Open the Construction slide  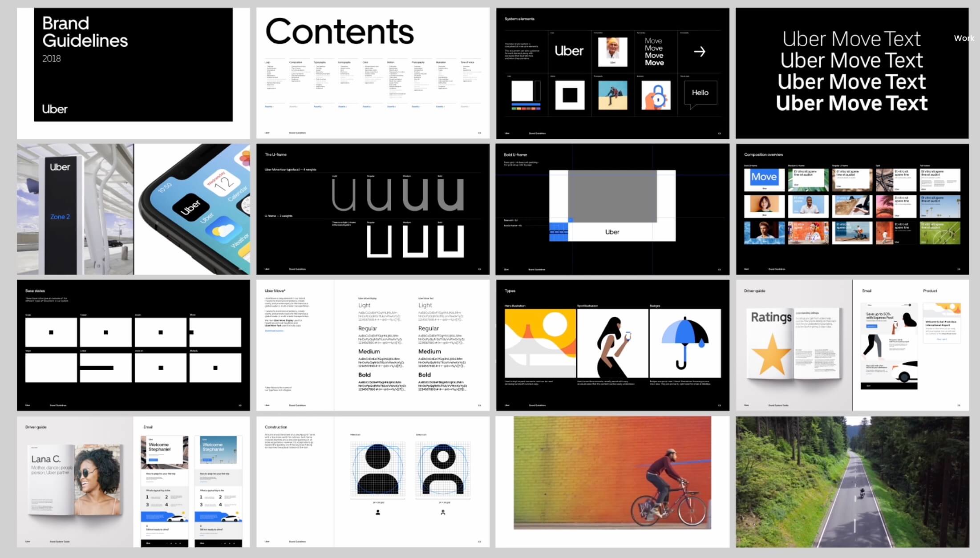(x=373, y=481)
